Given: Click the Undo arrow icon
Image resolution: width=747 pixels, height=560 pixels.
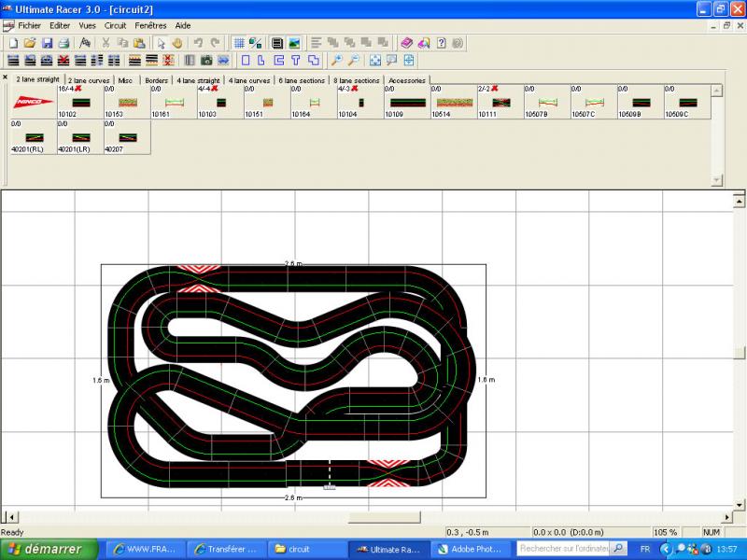Looking at the screenshot, I should [x=198, y=43].
